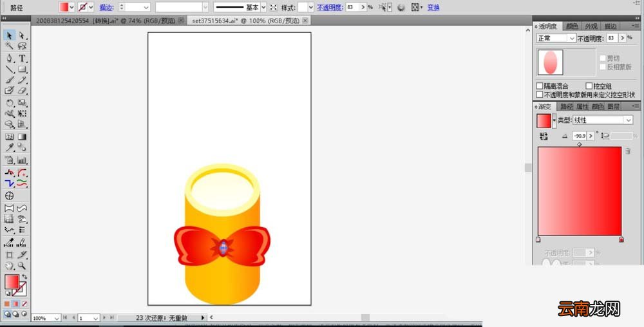
Task: Open zoom level 100% dropdown
Action: pyautogui.click(x=57, y=318)
